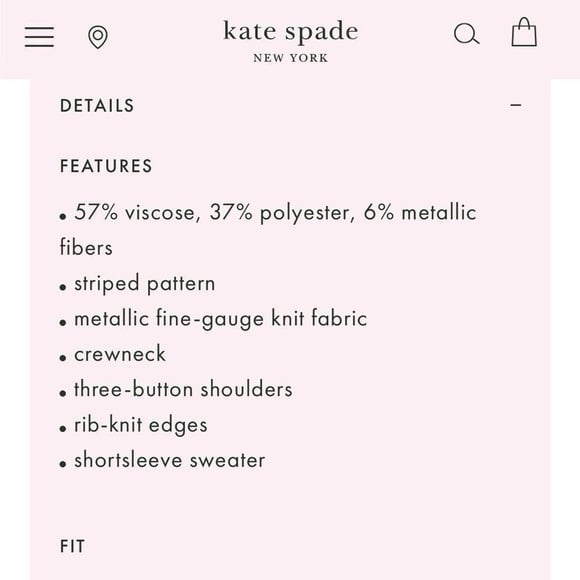Viewport: 580px width, 580px height.
Task: Open the store locator pin icon
Action: 98,37
